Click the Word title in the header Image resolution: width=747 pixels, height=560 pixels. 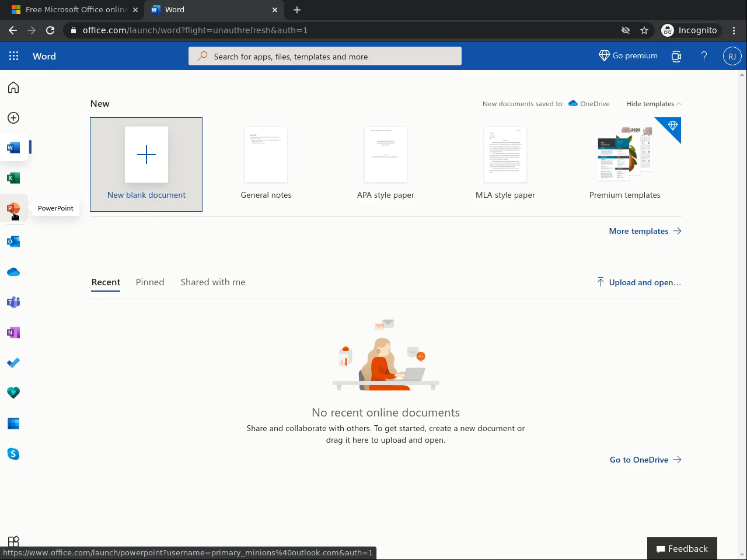pyautogui.click(x=44, y=57)
